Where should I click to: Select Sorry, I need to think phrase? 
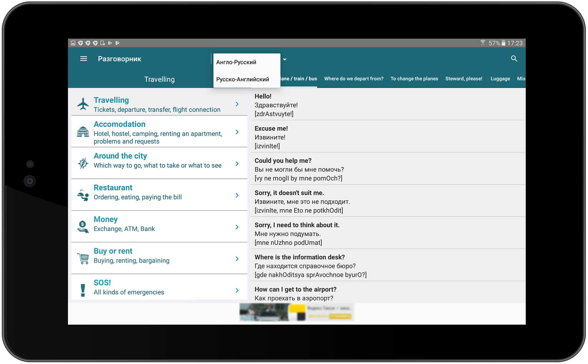pos(388,233)
